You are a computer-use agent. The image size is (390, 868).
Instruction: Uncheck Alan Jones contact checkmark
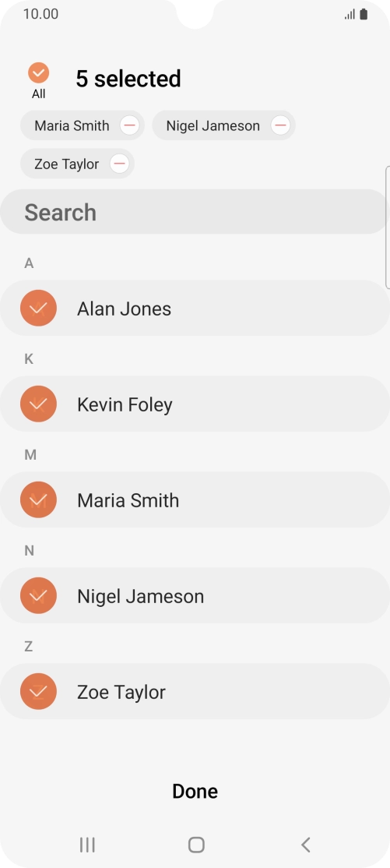(38, 308)
